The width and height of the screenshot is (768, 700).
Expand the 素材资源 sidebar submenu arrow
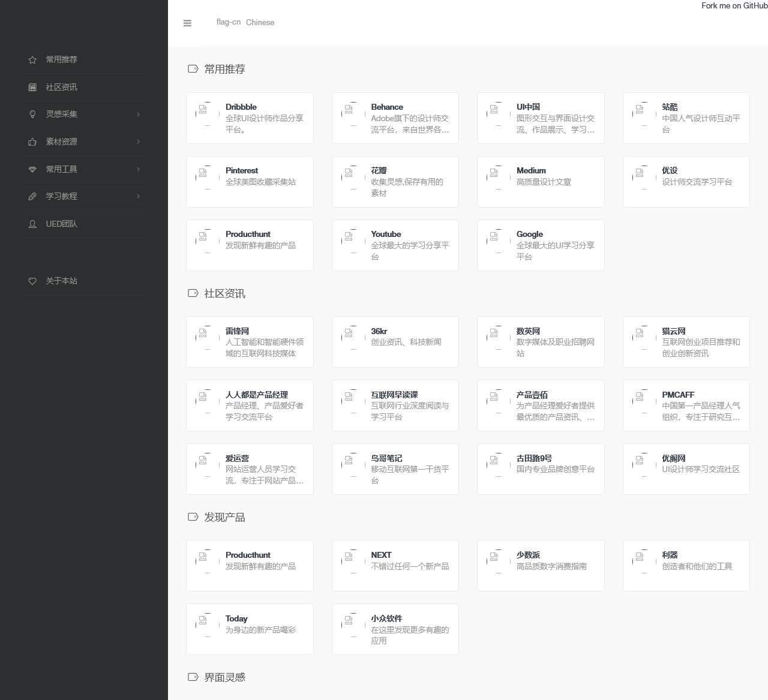coord(139,142)
